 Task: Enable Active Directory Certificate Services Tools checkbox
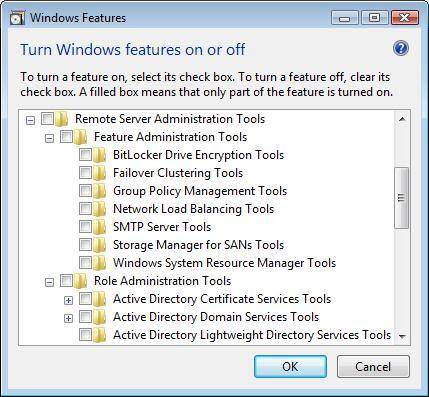tap(85, 299)
